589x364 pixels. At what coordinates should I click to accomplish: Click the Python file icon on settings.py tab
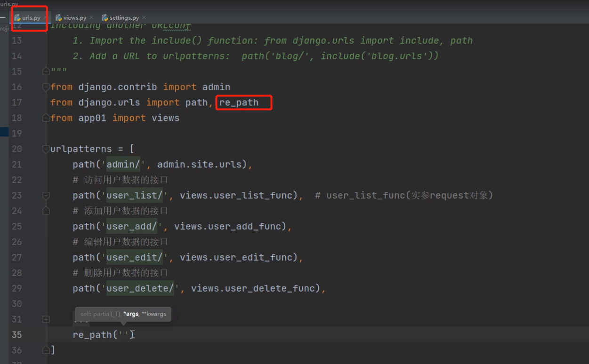[x=105, y=18]
